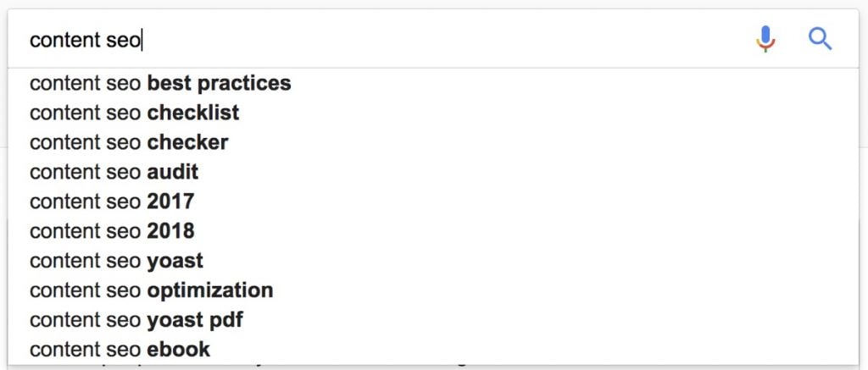Select the "content seo optimization" suggestion
This screenshot has width=868, height=370.
coord(151,290)
